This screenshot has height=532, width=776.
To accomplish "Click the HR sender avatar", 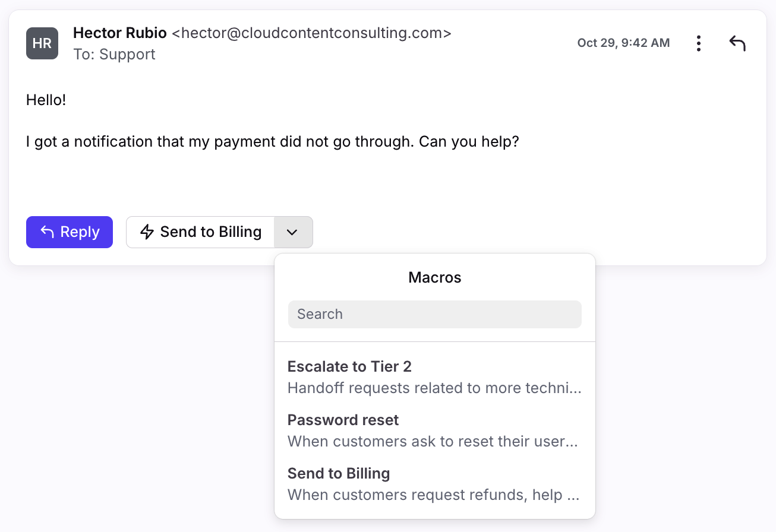I will tap(42, 43).
